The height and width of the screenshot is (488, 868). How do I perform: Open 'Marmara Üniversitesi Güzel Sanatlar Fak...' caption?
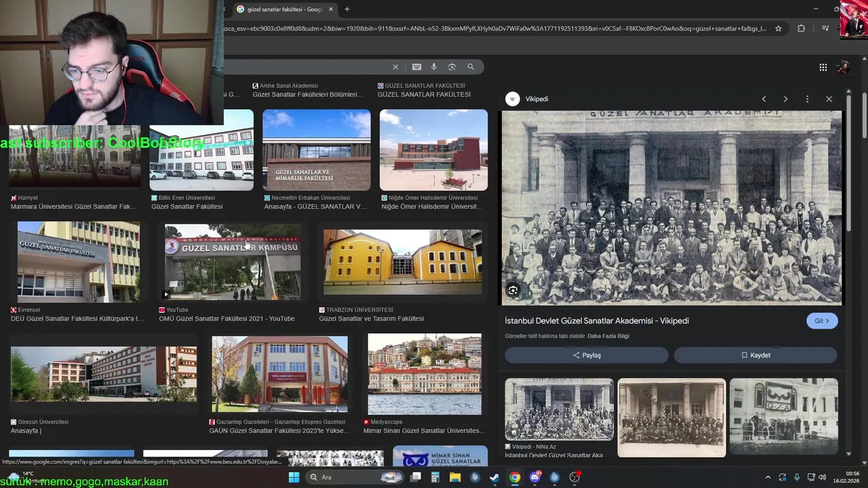pos(73,207)
